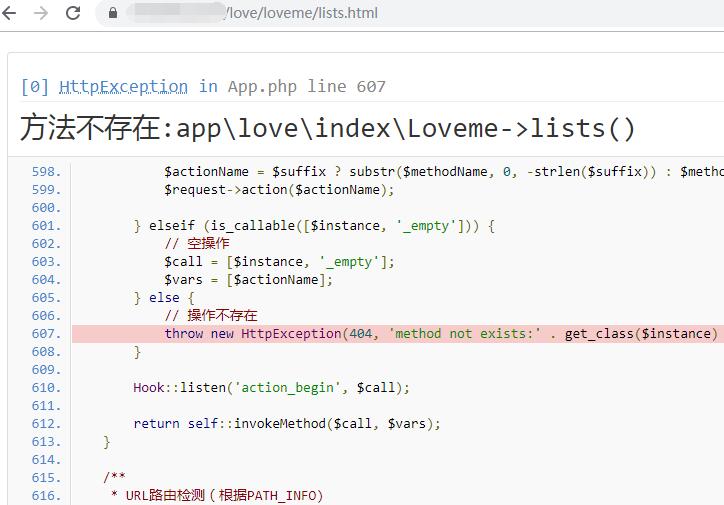
Task: Click the 'App.php line 607' text
Action: pos(306,86)
